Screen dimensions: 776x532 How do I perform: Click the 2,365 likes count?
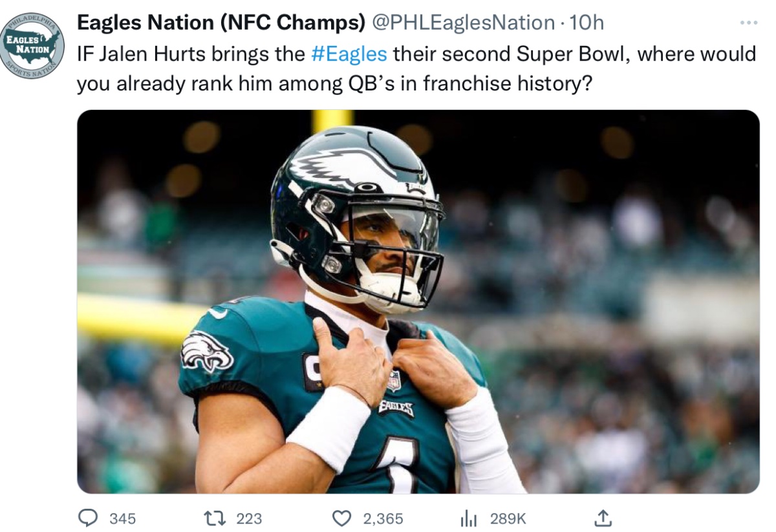coord(383,518)
